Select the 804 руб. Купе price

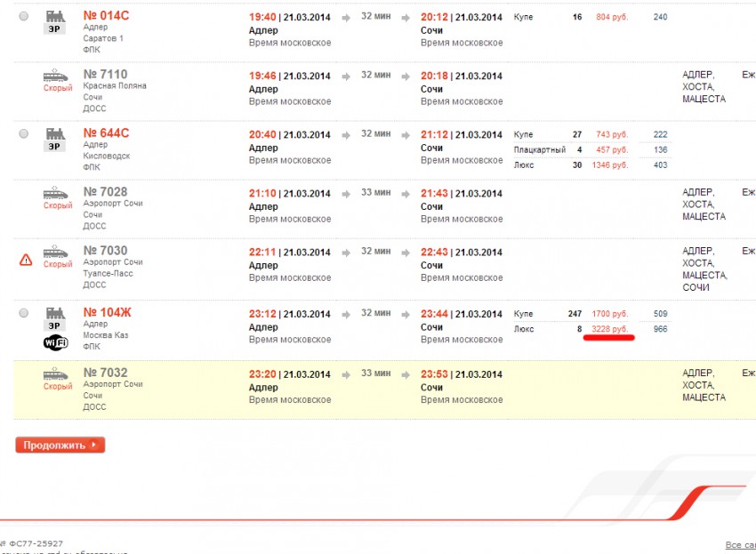(611, 17)
